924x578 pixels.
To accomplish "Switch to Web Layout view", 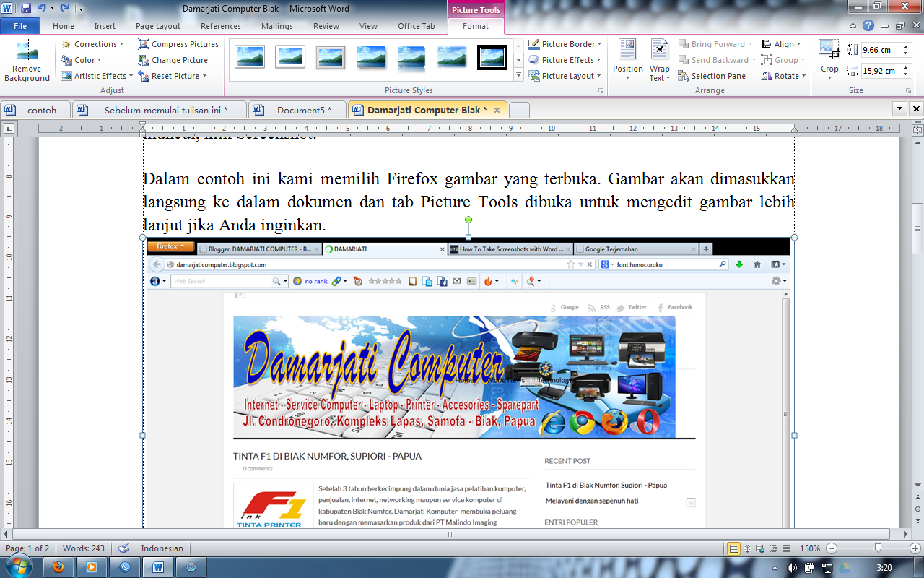I will (761, 548).
